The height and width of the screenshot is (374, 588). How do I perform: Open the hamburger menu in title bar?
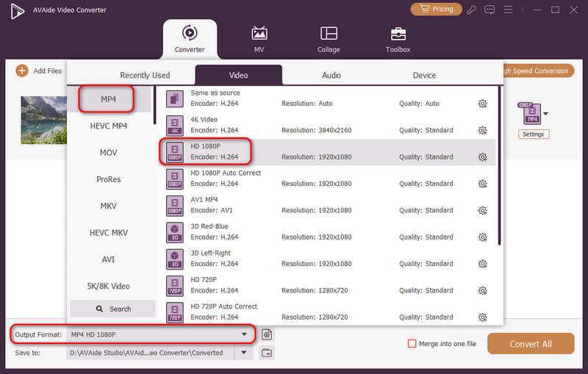pos(508,10)
